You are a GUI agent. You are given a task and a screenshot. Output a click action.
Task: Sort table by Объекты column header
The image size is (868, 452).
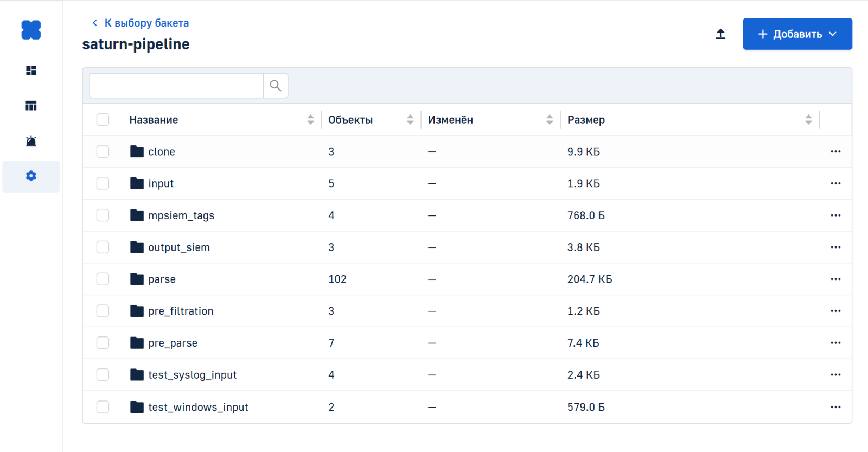tap(350, 120)
